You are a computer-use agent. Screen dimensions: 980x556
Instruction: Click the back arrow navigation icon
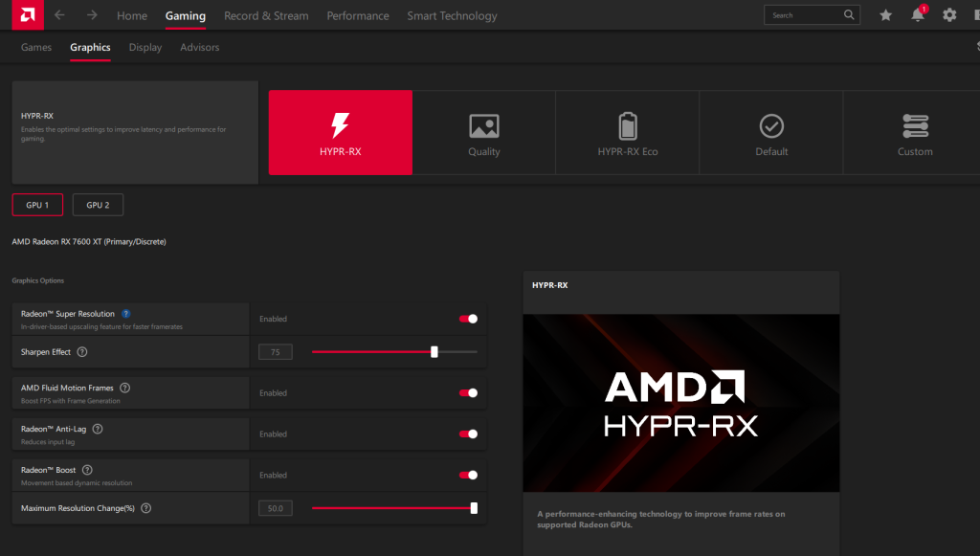click(59, 15)
